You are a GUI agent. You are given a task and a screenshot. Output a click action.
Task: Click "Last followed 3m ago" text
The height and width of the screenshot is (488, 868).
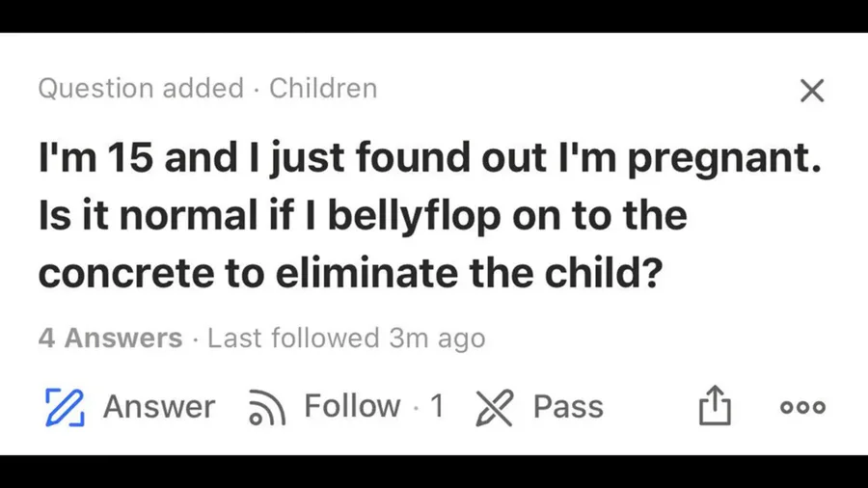coord(346,339)
